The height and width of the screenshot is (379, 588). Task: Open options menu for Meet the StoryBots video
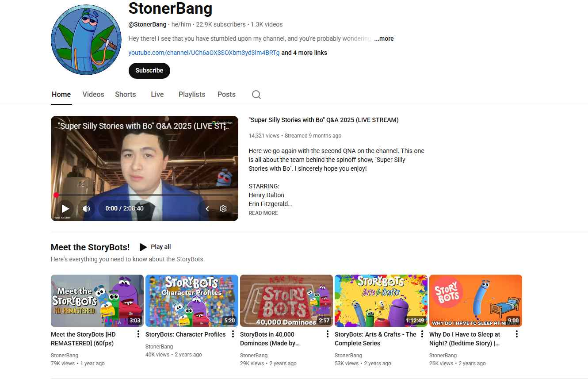(x=138, y=334)
